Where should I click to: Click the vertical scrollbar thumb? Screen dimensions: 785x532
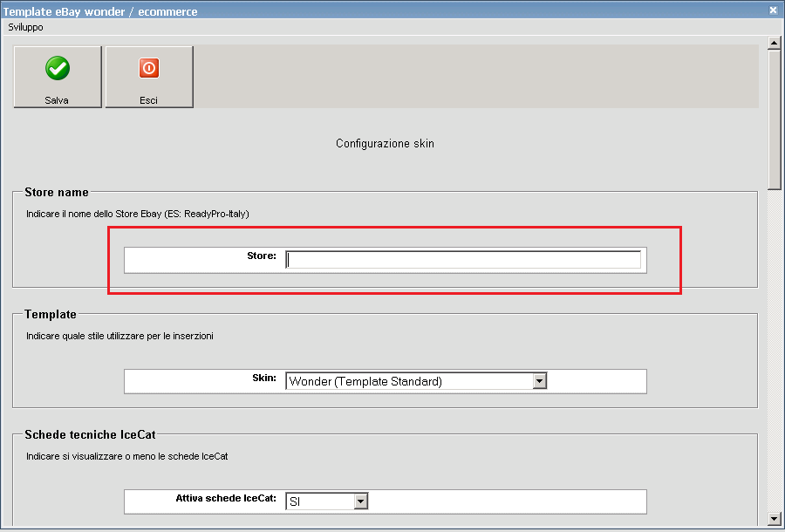(x=774, y=120)
